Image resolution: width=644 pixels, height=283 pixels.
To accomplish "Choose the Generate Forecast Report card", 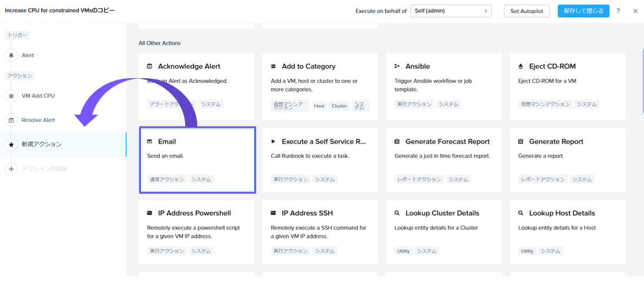I will click(444, 160).
